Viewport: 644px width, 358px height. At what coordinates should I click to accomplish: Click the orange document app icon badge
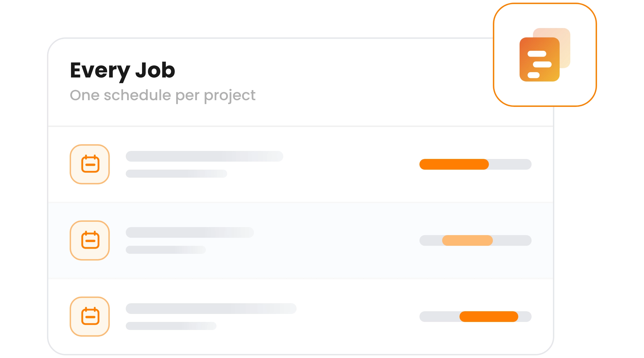[x=545, y=55]
